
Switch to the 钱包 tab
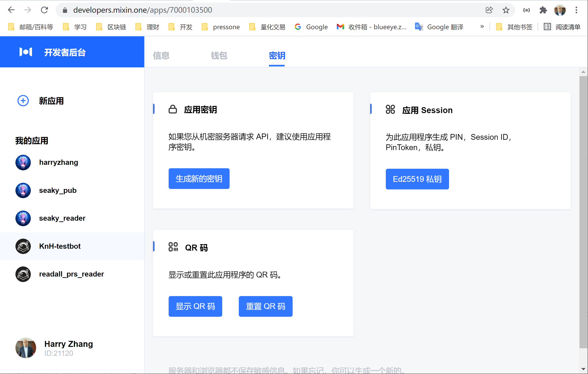coord(219,56)
